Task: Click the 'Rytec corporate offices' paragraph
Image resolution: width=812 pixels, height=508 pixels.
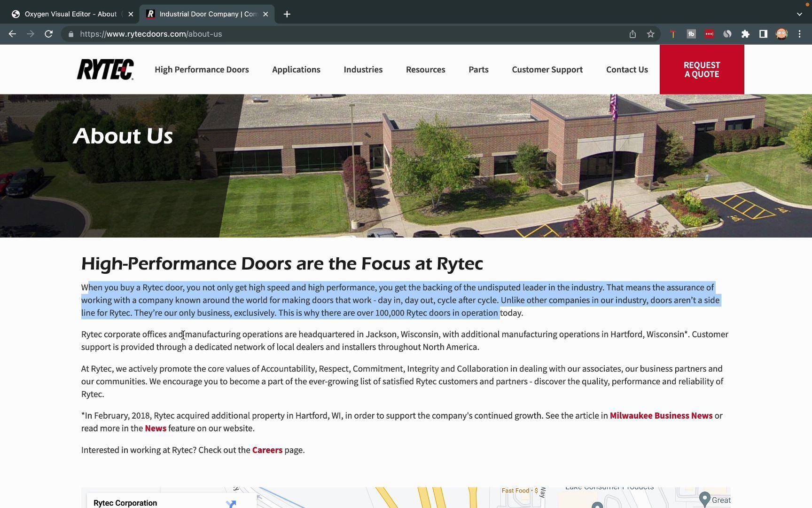Action: [405, 341]
